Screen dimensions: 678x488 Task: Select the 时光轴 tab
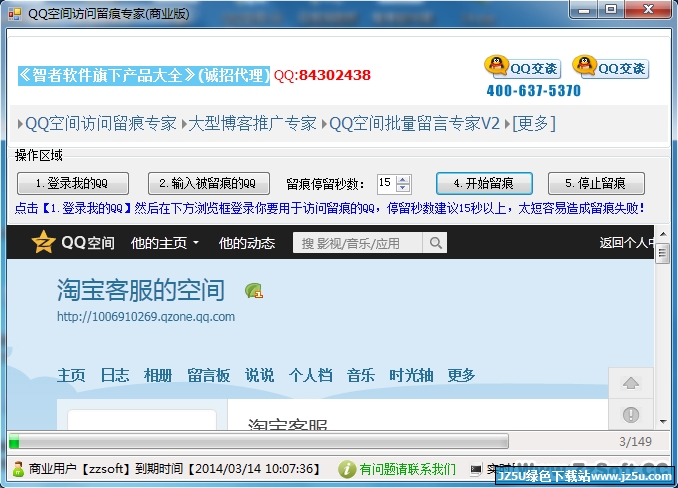411,375
